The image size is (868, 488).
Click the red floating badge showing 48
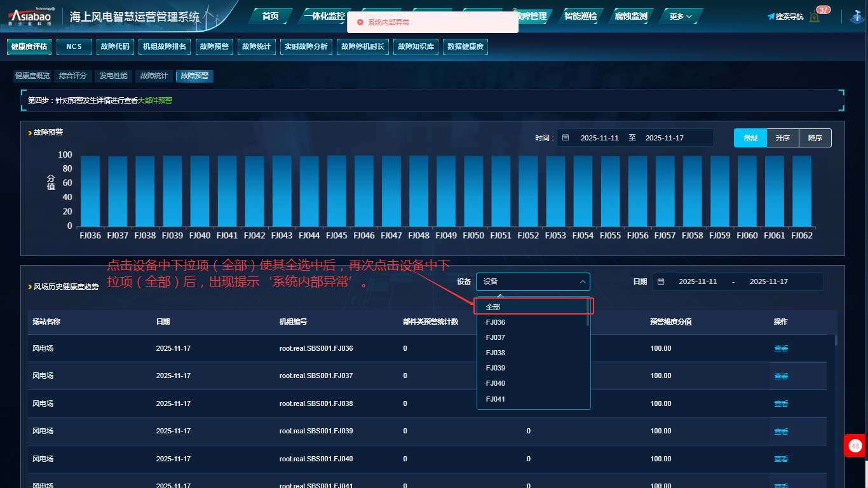point(855,446)
